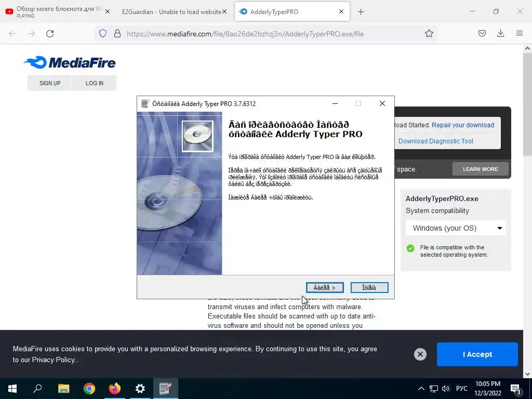
Task: Close the YouTube playing tab
Action: tap(108, 11)
